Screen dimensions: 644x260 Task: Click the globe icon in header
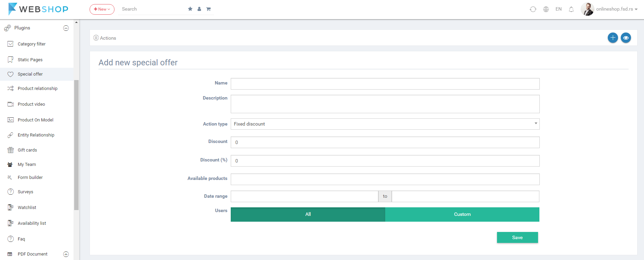(x=546, y=9)
